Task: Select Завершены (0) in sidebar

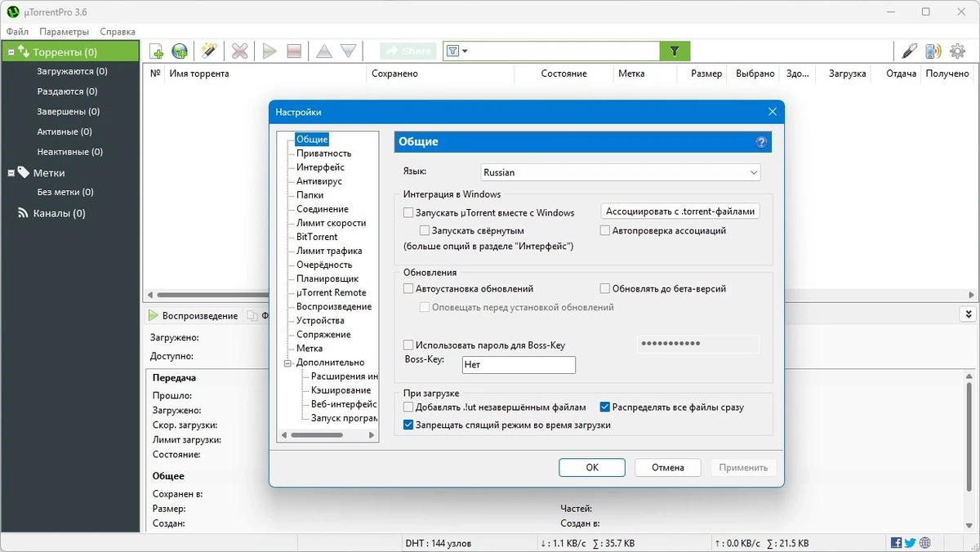Action: tap(68, 112)
